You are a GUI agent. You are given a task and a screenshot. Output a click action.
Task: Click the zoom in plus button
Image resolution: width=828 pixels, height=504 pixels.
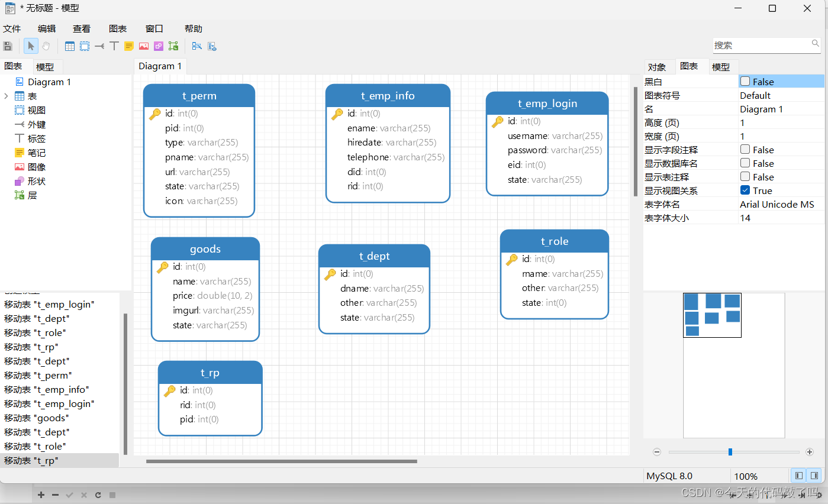tap(810, 452)
